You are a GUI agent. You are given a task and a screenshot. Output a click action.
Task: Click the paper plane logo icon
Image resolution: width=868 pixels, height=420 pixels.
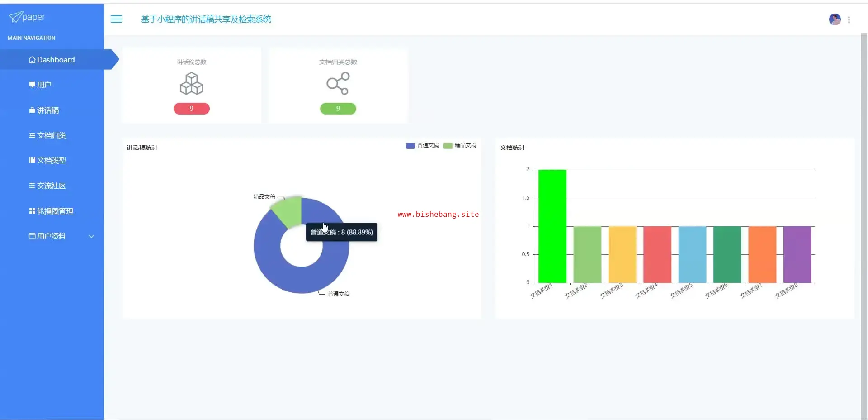tap(15, 17)
